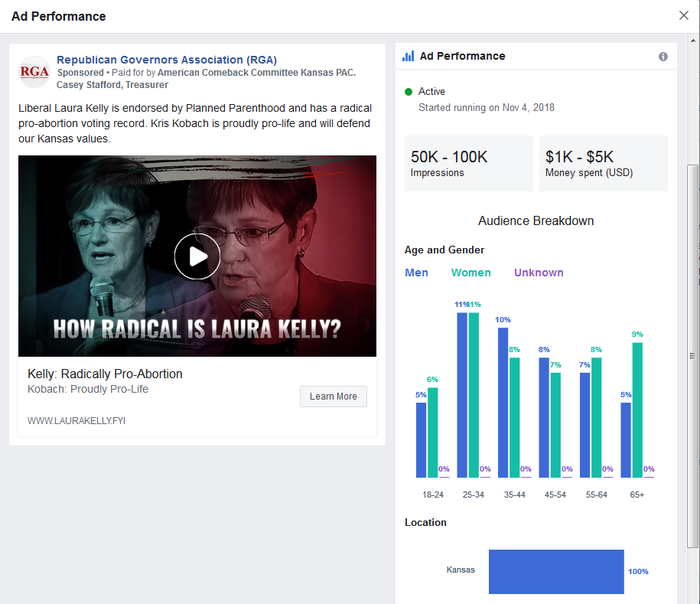The image size is (700, 604).
Task: Click the RGA profile logo
Action: point(34,71)
